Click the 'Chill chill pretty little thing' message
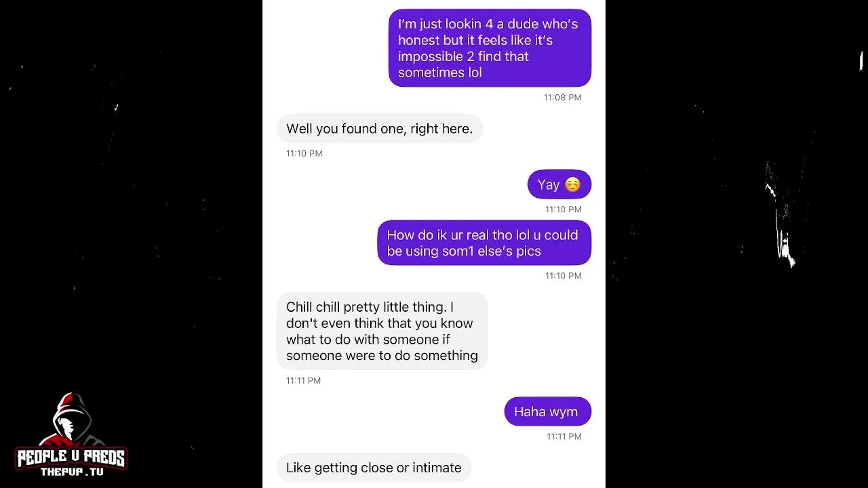Viewport: 868px width, 488px height. [x=382, y=331]
